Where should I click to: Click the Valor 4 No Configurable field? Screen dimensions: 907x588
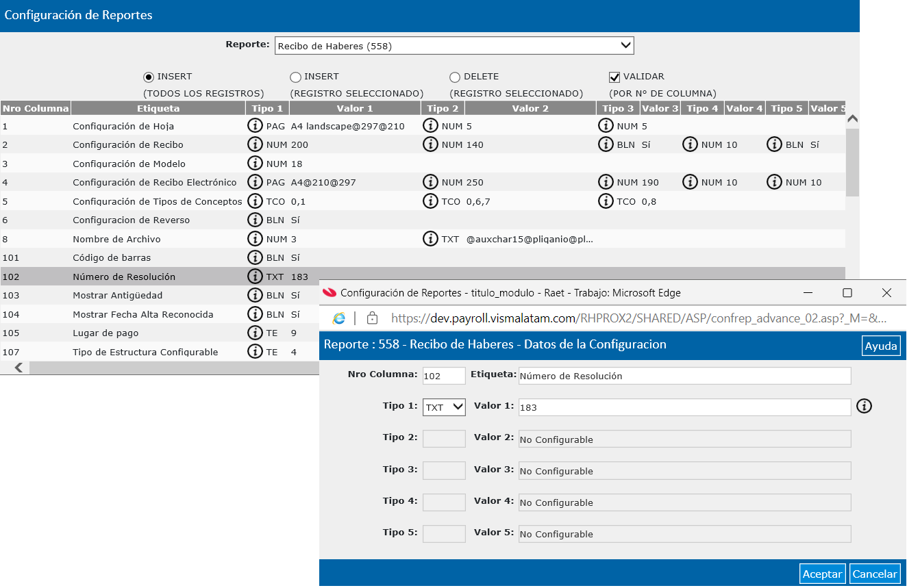[x=684, y=502]
